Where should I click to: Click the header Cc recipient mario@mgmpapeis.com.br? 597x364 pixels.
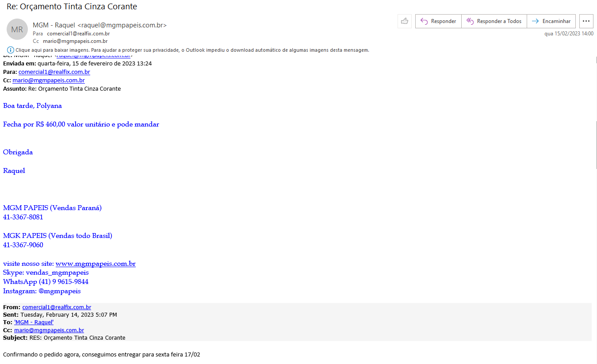[75, 41]
